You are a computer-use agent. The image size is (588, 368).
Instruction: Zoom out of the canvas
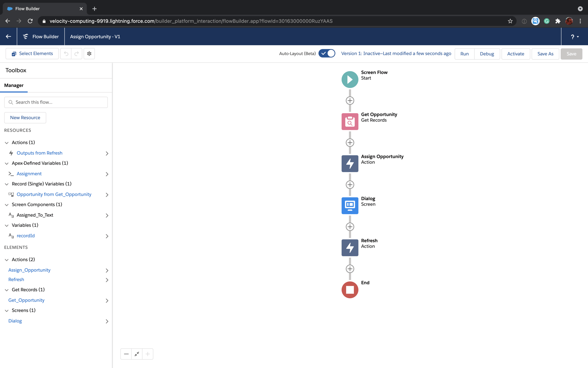click(x=126, y=354)
